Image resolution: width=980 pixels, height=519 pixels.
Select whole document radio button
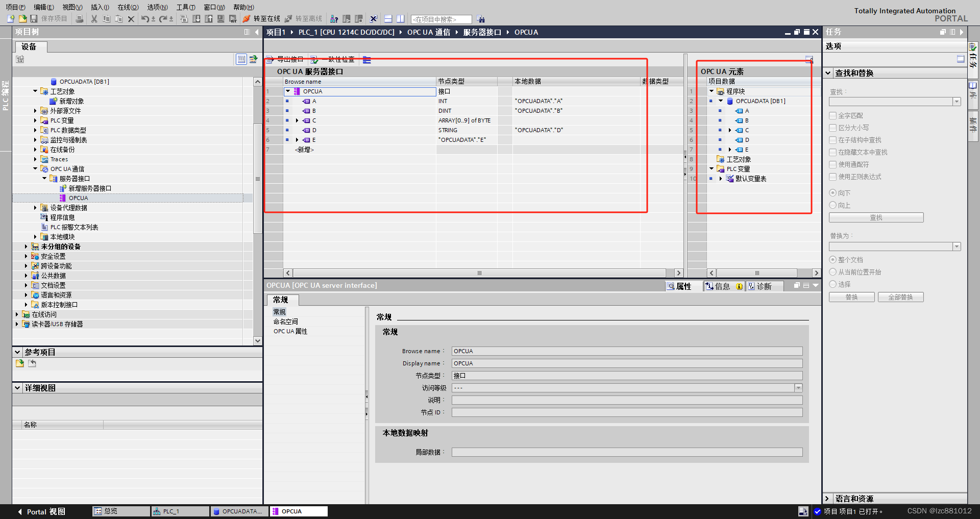click(x=833, y=260)
